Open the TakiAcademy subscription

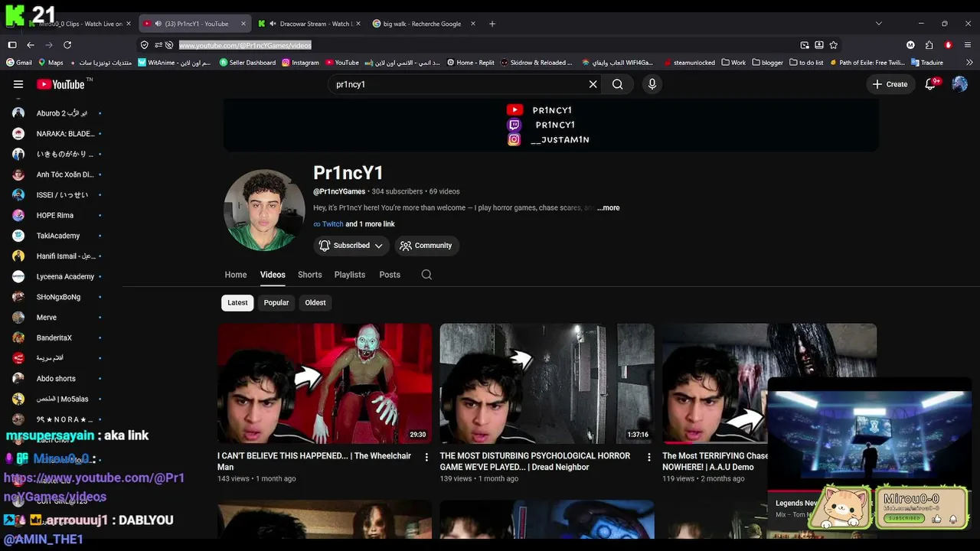pos(57,236)
